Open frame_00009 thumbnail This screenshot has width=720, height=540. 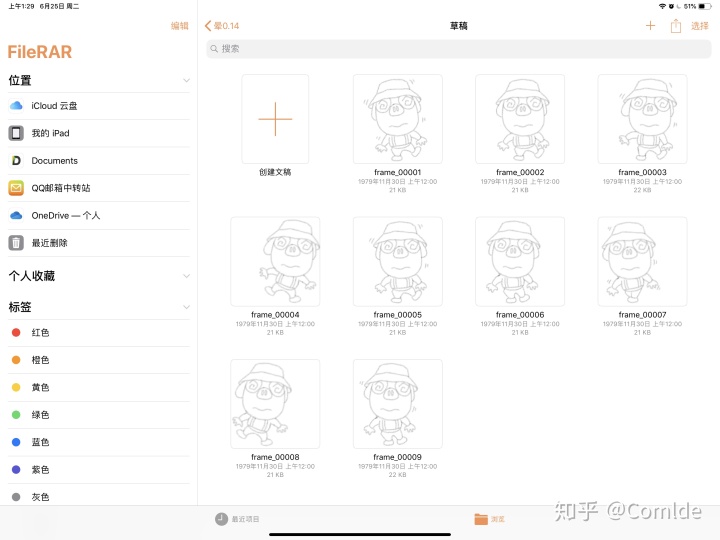click(x=398, y=404)
